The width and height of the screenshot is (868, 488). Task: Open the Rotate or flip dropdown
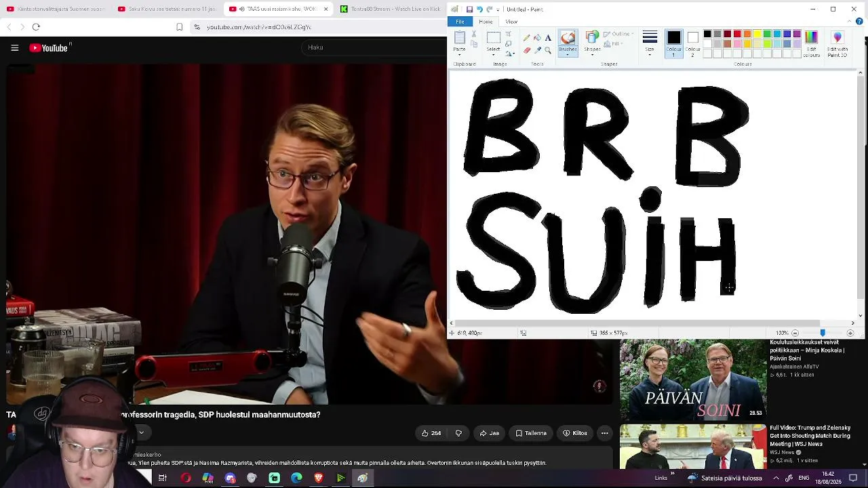pos(509,53)
